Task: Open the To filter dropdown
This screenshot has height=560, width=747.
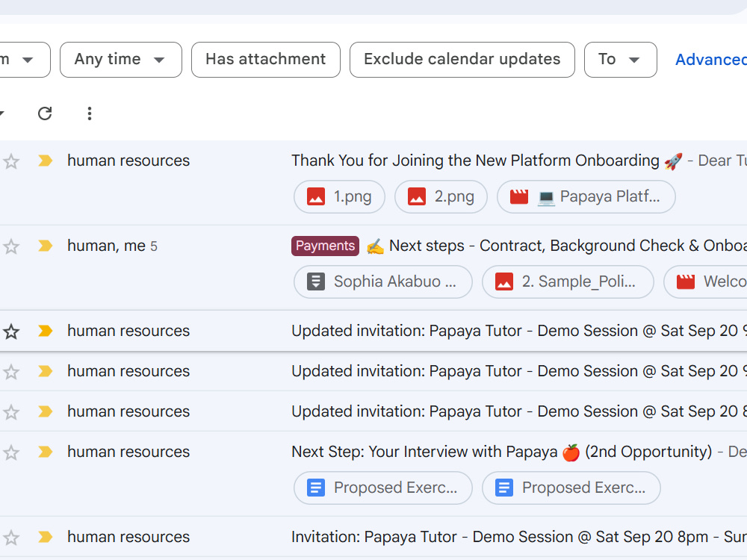Action: tap(620, 60)
